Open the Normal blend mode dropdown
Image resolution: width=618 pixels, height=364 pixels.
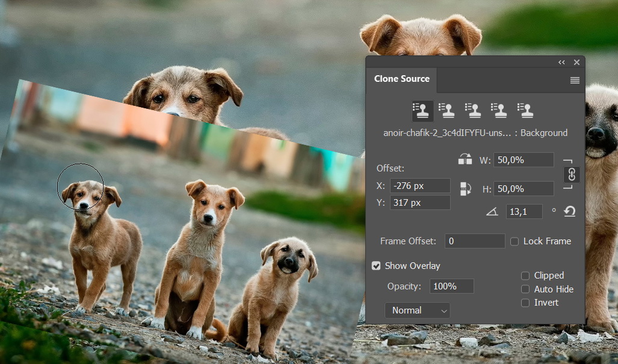(417, 310)
